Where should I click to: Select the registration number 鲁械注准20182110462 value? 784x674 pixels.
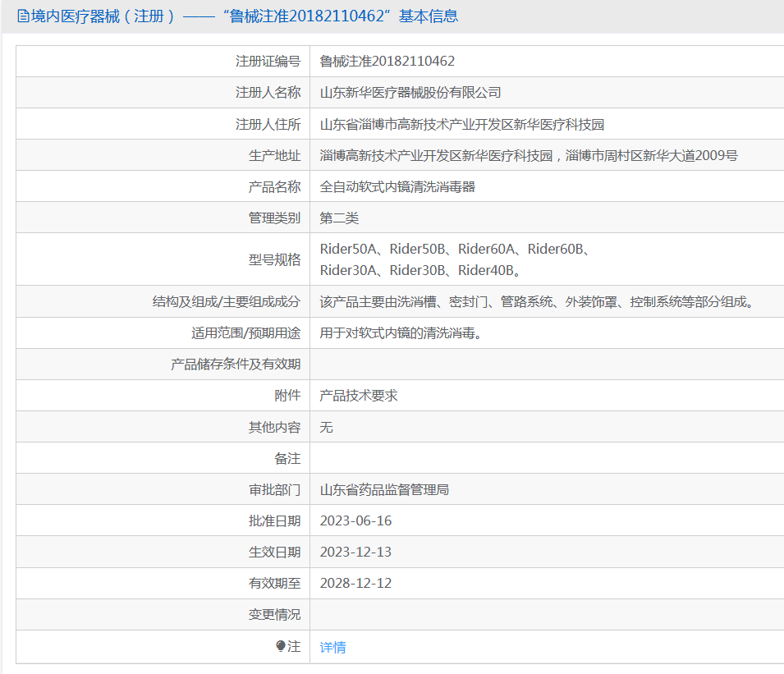tap(387, 61)
